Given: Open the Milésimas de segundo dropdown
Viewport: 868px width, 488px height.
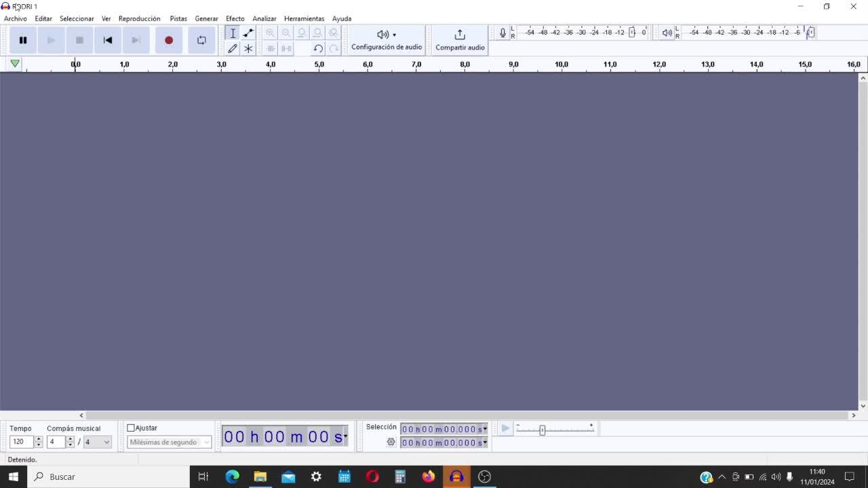Looking at the screenshot, I should tap(170, 442).
